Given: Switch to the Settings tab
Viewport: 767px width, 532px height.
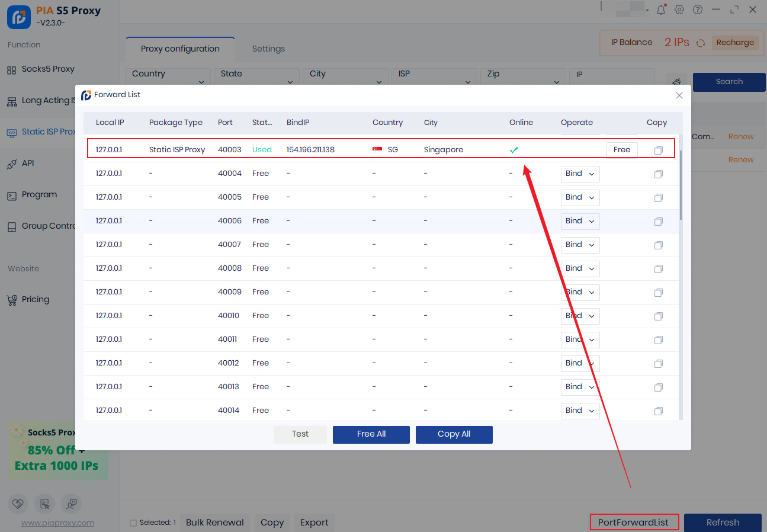Looking at the screenshot, I should [268, 49].
